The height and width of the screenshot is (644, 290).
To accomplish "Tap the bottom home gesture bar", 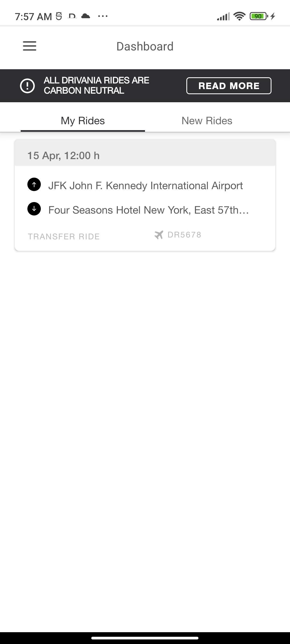I will [145, 638].
